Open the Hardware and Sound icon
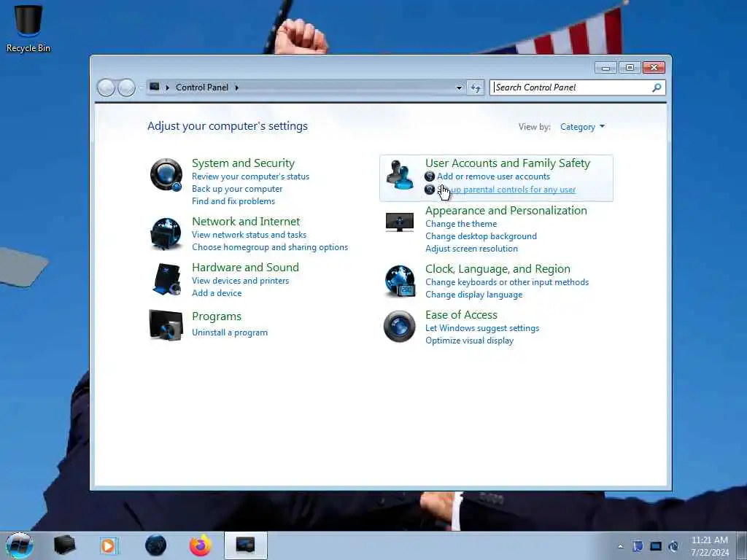Image resolution: width=747 pixels, height=560 pixels. pyautogui.click(x=167, y=279)
